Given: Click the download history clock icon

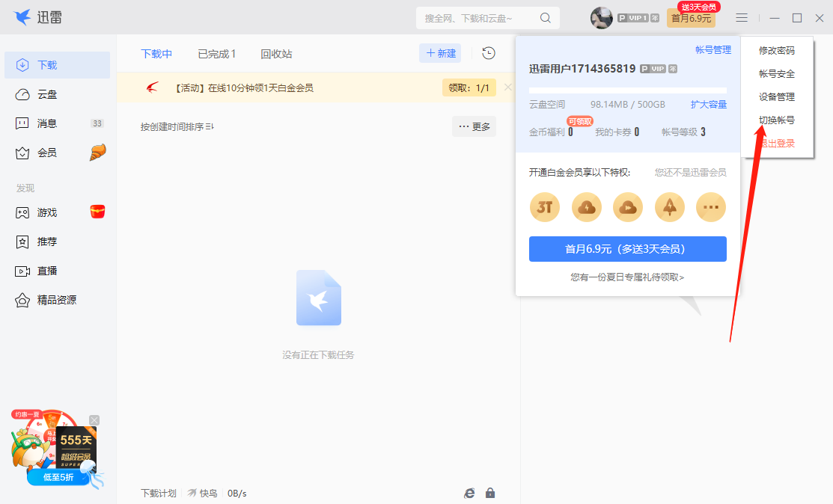Looking at the screenshot, I should click(x=487, y=53).
